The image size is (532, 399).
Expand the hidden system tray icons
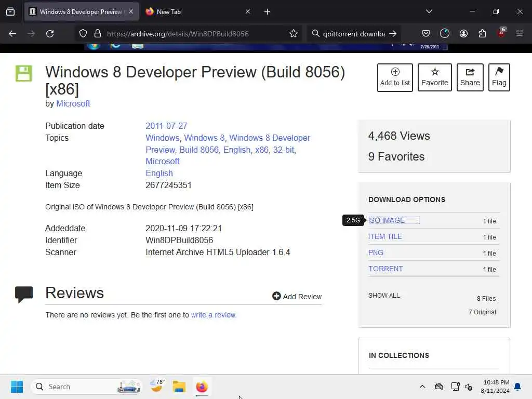click(x=422, y=387)
